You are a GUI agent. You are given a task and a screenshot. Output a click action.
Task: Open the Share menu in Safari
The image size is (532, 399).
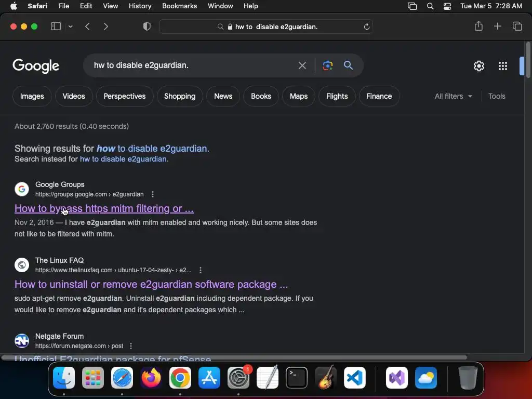[478, 26]
